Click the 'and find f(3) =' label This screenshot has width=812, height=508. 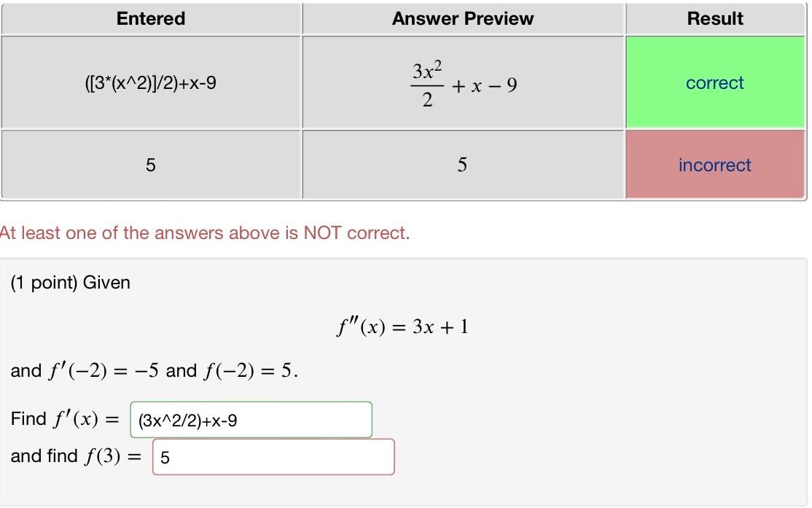pyautogui.click(x=76, y=456)
